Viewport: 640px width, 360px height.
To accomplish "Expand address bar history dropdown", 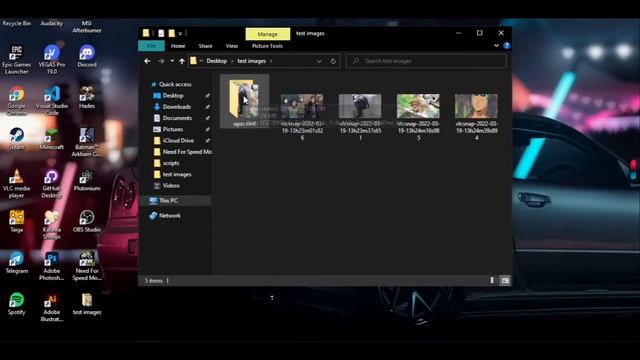I will pyautogui.click(x=319, y=61).
